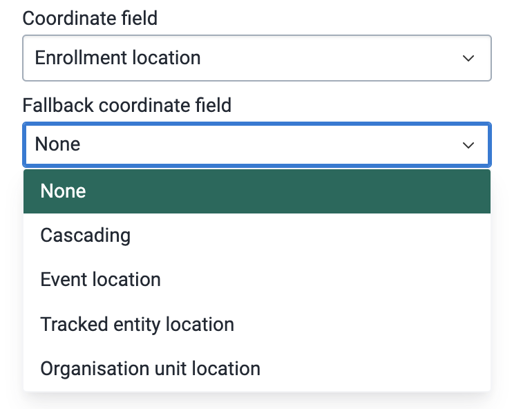Close the open options list via the None box arrow
This screenshot has width=532, height=409.
468,145
